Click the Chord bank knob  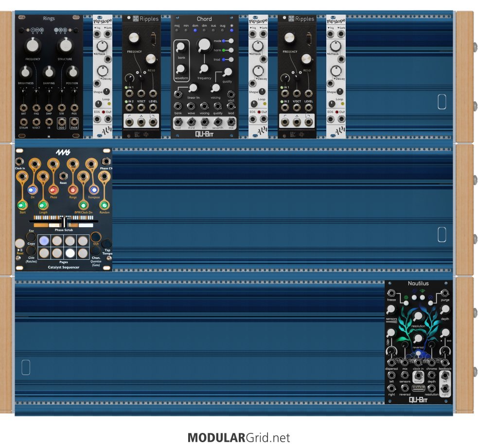coord(180,47)
